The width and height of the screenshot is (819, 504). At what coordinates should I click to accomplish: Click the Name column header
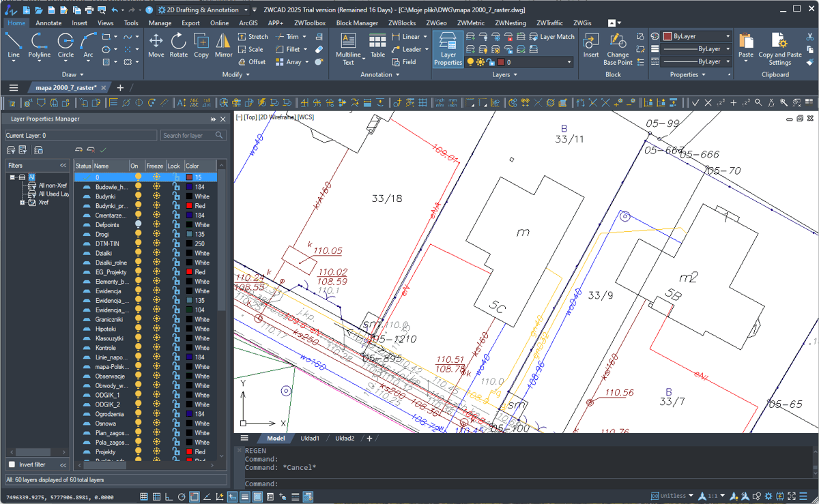110,166
